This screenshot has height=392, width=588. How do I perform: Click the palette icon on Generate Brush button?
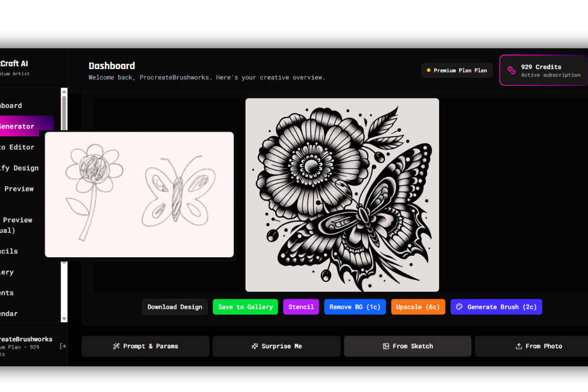click(x=459, y=307)
